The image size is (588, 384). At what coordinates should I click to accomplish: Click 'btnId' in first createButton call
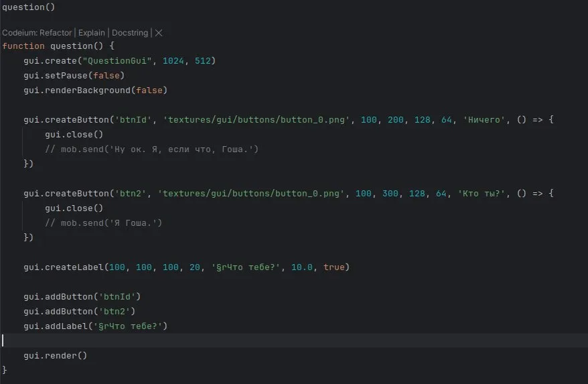133,120
